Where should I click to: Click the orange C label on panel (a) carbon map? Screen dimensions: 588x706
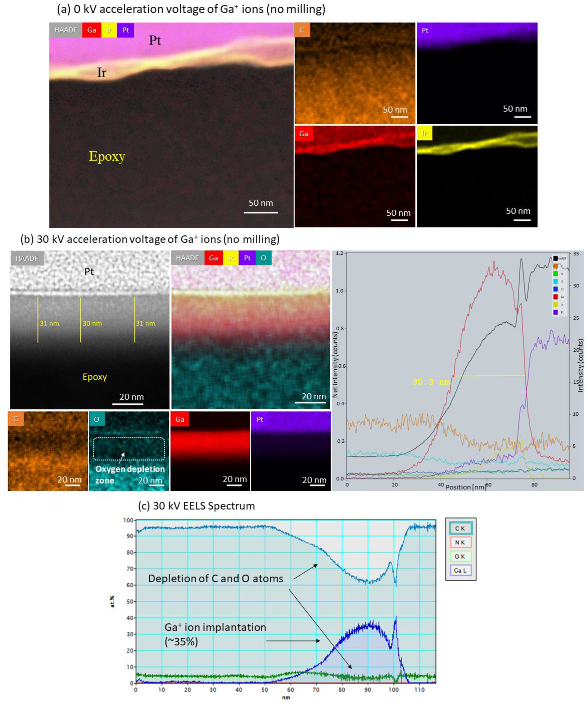pos(302,30)
